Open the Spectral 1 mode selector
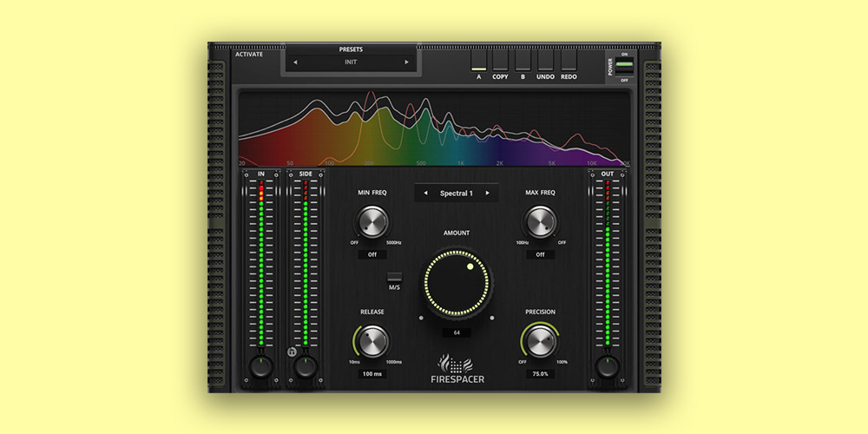The height and width of the screenshot is (434, 868). pos(456,193)
